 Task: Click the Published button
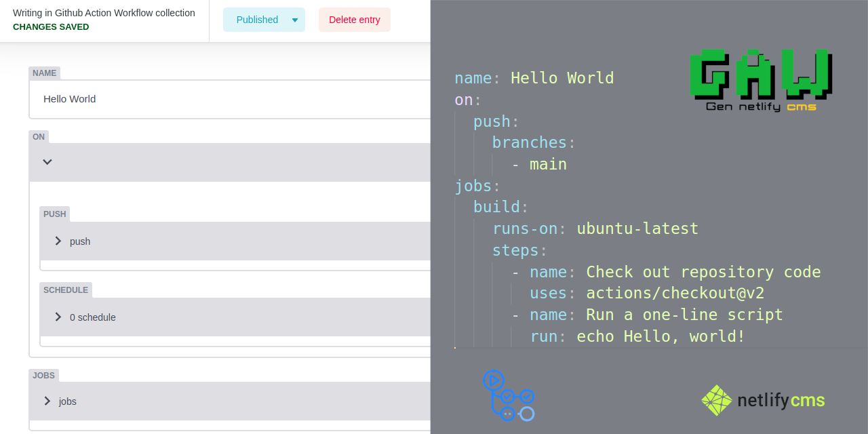(x=257, y=20)
